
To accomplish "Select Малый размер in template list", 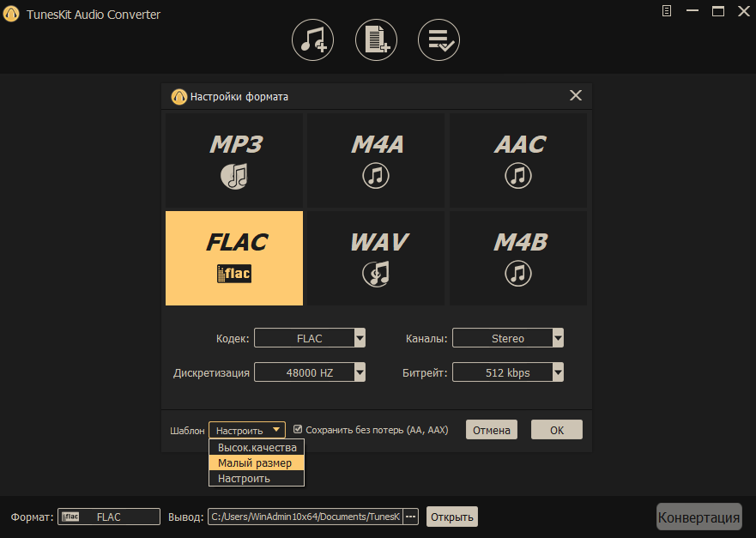I will tap(257, 462).
